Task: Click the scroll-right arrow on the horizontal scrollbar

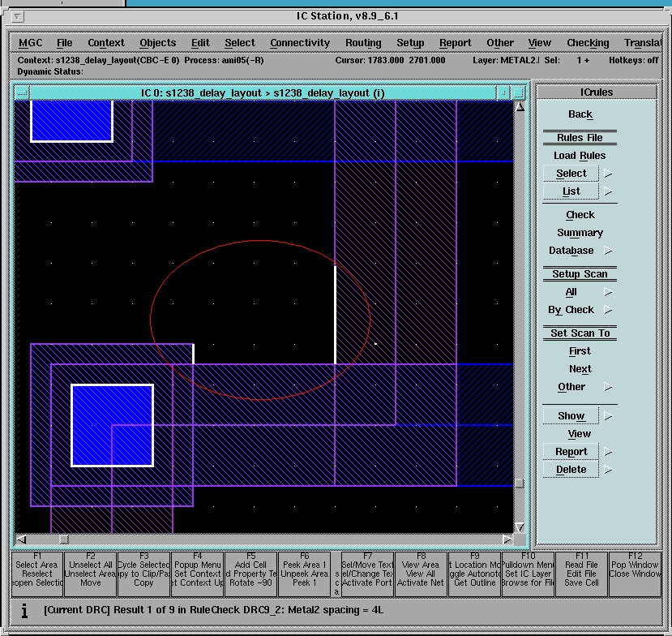Action: point(507,539)
